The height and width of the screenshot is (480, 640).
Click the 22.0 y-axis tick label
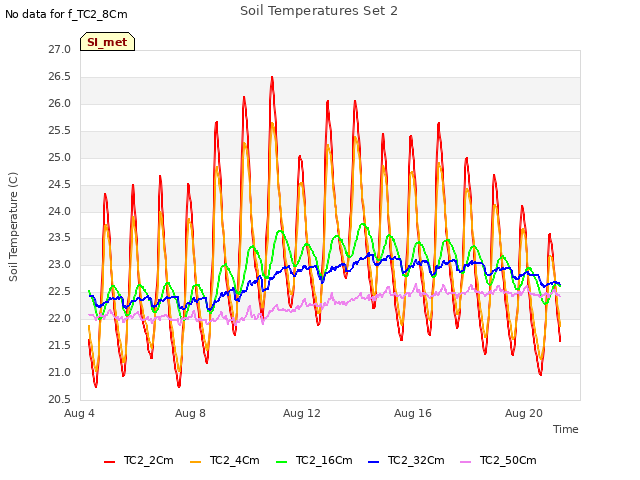60,318
